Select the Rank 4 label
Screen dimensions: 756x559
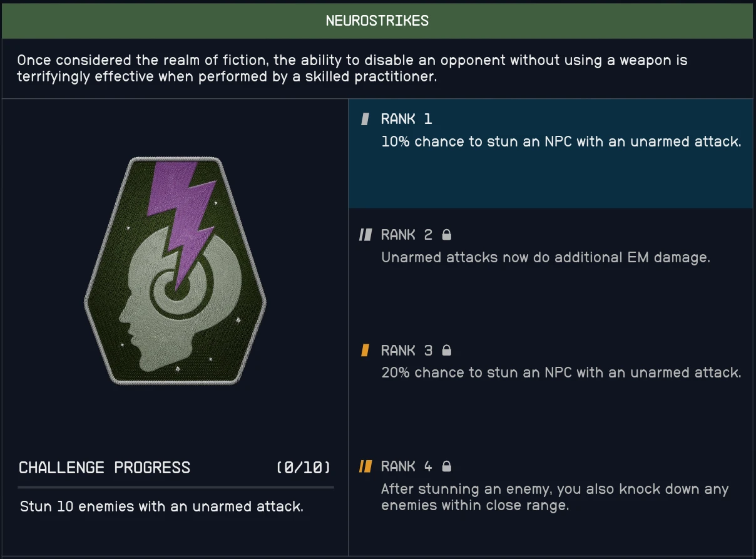point(407,466)
